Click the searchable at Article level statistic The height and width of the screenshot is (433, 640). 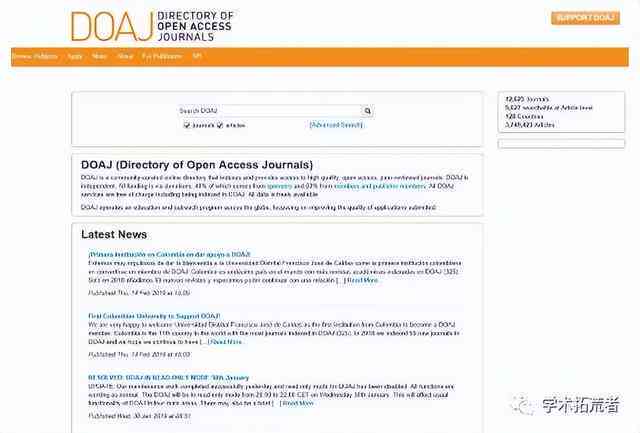click(x=549, y=108)
